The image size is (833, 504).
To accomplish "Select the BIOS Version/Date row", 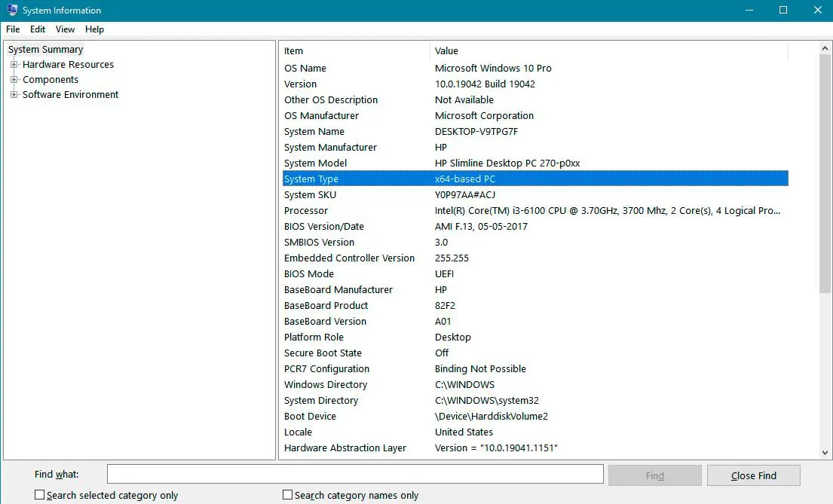I will tap(535, 226).
